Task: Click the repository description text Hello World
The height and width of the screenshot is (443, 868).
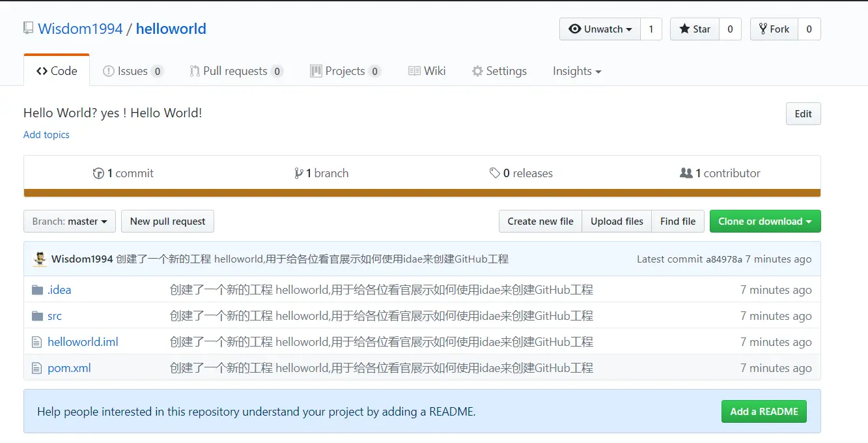Action: tap(113, 113)
